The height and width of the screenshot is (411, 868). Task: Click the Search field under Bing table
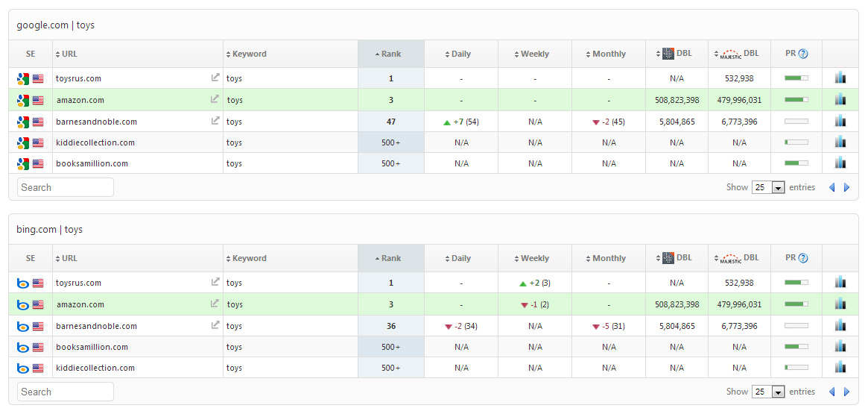pyautogui.click(x=66, y=392)
